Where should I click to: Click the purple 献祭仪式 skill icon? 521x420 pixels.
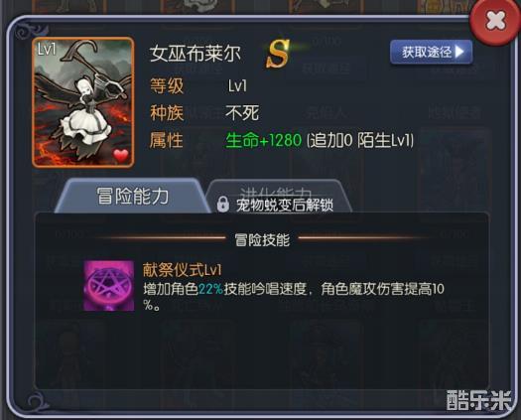(x=109, y=286)
